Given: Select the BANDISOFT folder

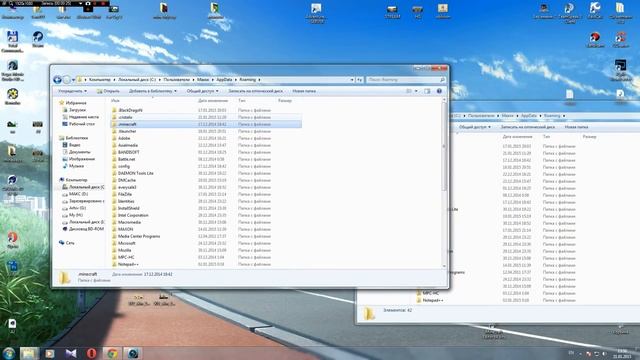Looking at the screenshot, I should (x=129, y=152).
